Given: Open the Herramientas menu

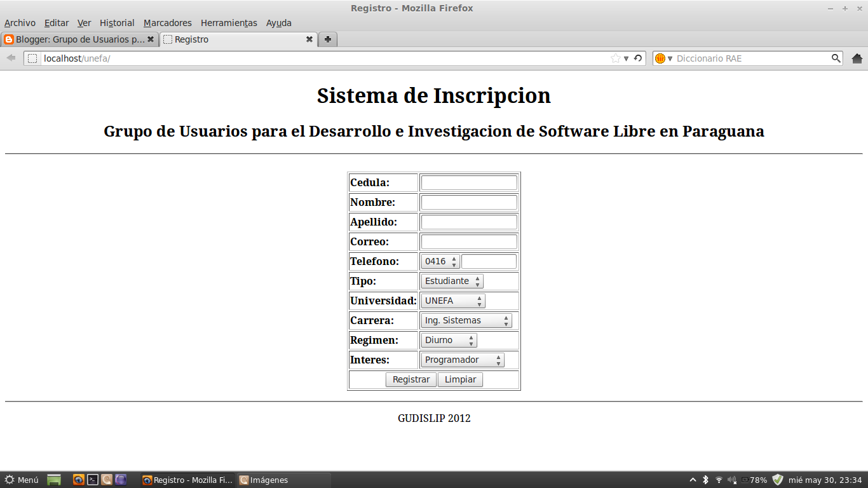Looking at the screenshot, I should pos(228,22).
